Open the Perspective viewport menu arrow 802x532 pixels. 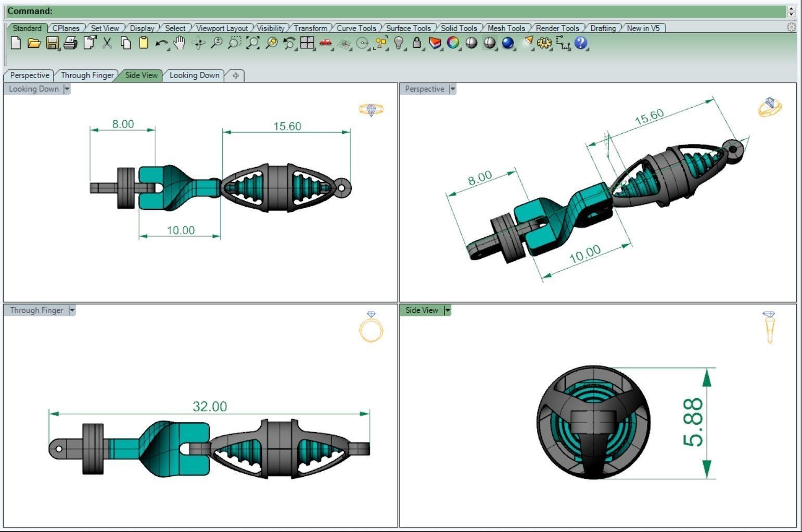[452, 89]
